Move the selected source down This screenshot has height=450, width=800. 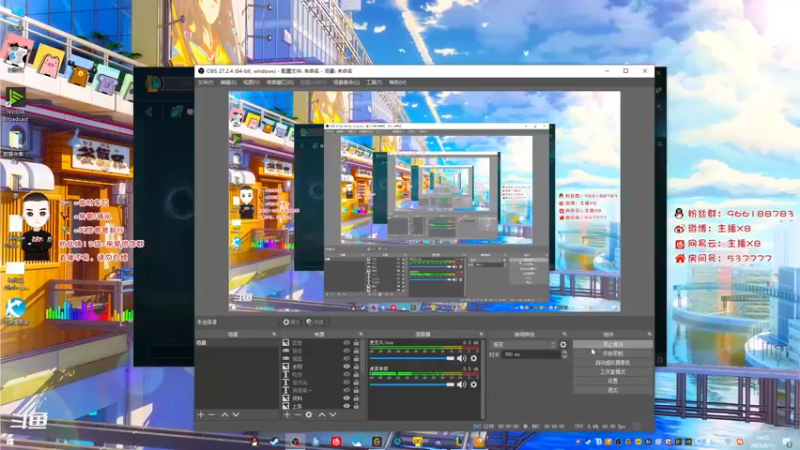coord(333,415)
